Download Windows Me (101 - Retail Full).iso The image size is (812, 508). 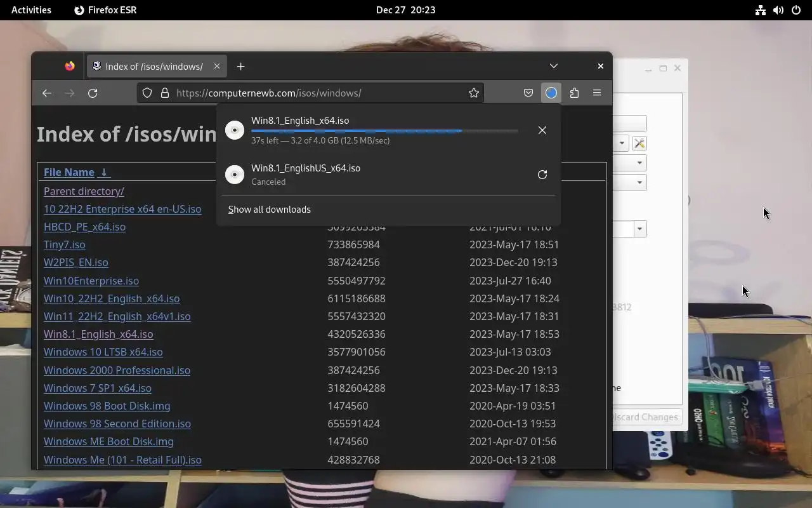(122, 460)
